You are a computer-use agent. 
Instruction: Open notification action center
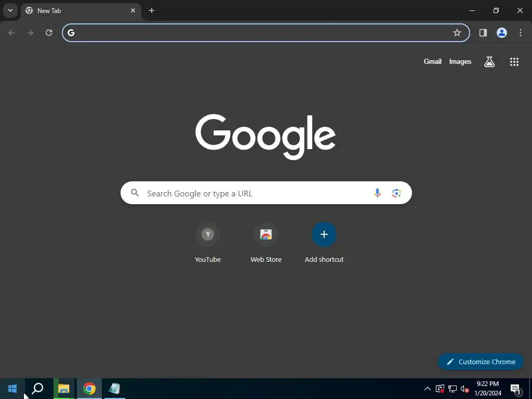tap(515, 389)
